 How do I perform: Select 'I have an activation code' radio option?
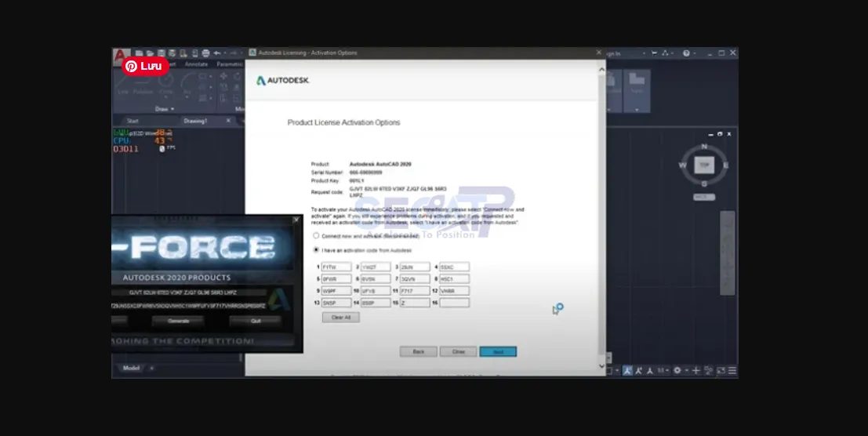point(316,250)
